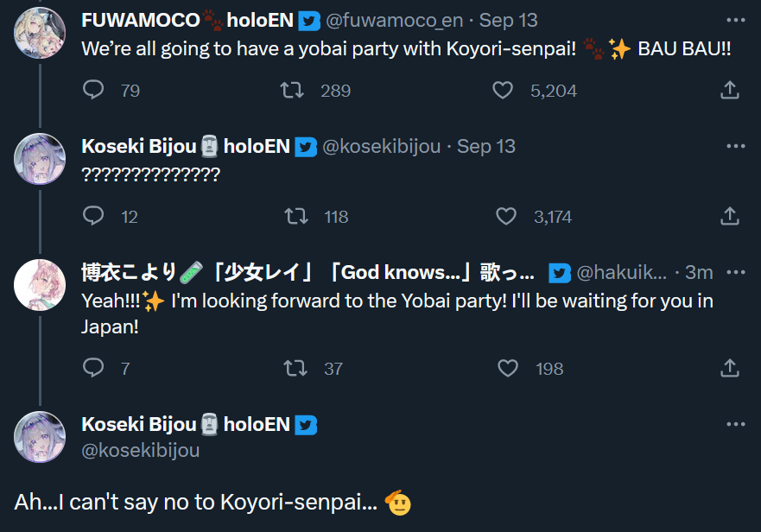The height and width of the screenshot is (532, 761).
Task: Retweet the tweet with 118 retweets
Action: [x=295, y=216]
